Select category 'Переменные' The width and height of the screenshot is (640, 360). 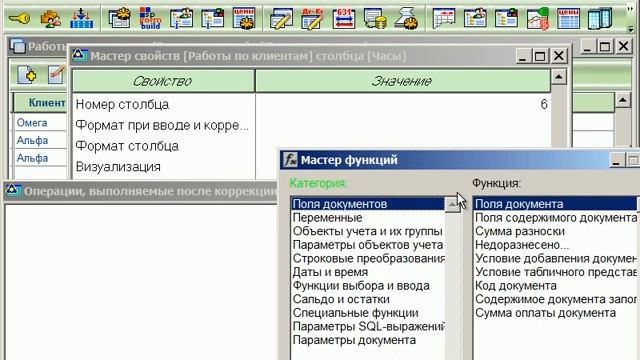point(368,218)
